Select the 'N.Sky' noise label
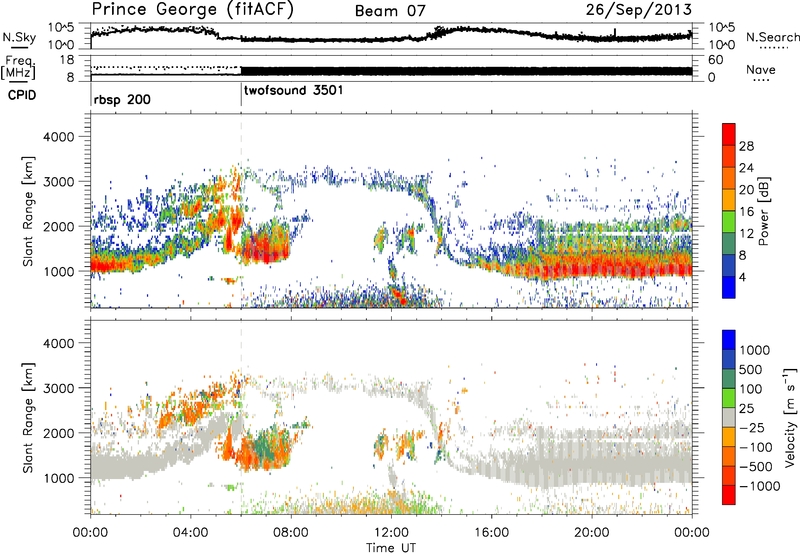The height and width of the screenshot is (554, 800). (x=19, y=37)
